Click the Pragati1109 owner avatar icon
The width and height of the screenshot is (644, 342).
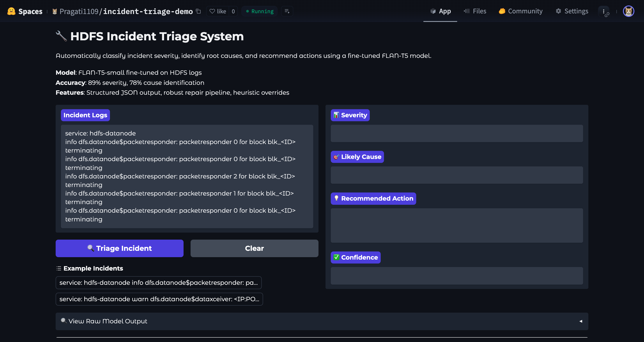55,11
